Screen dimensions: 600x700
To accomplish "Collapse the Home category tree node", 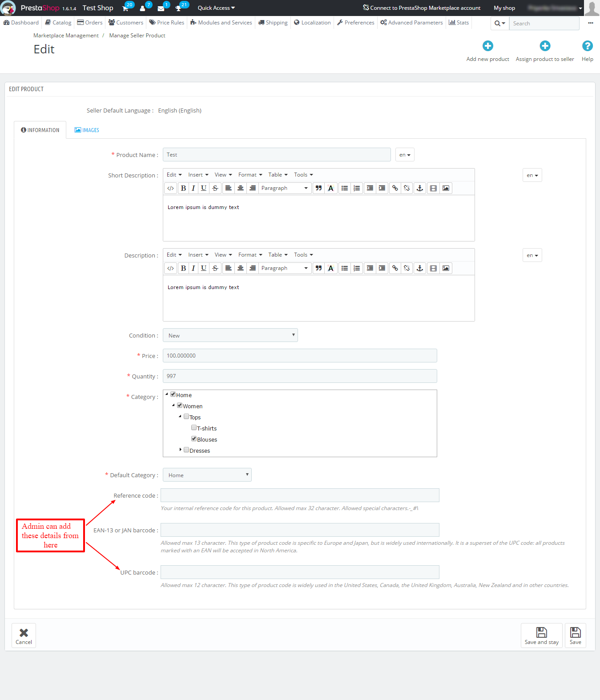I will (x=167, y=394).
